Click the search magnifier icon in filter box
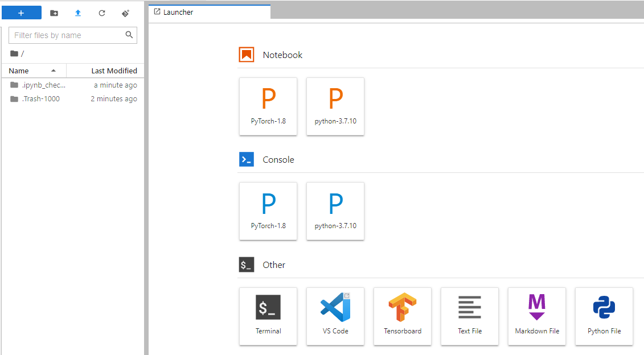The image size is (644, 355). tap(129, 35)
